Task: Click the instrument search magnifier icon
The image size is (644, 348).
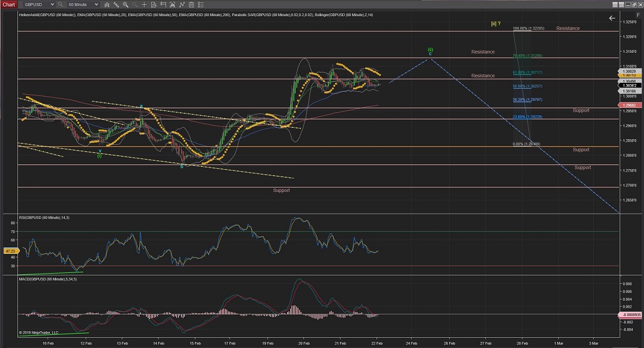Action: pos(61,4)
